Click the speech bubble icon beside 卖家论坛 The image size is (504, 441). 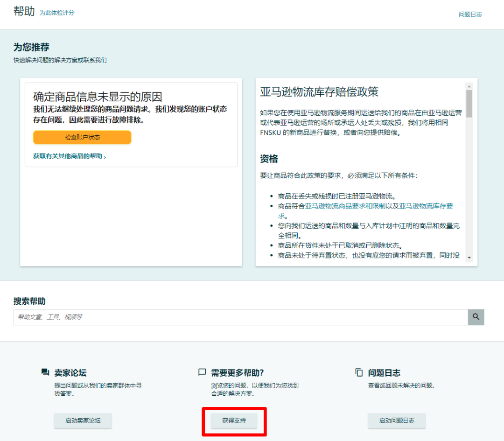[x=45, y=372]
